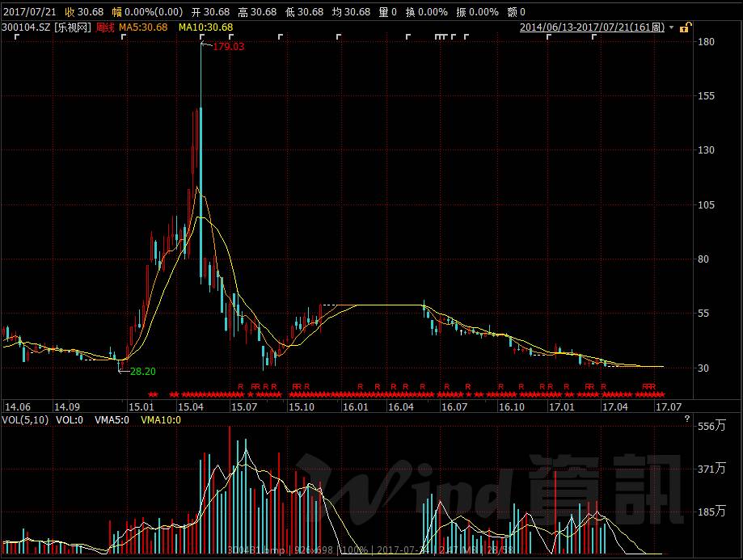
Task: Click the red 周线 period label
Action: [x=105, y=27]
